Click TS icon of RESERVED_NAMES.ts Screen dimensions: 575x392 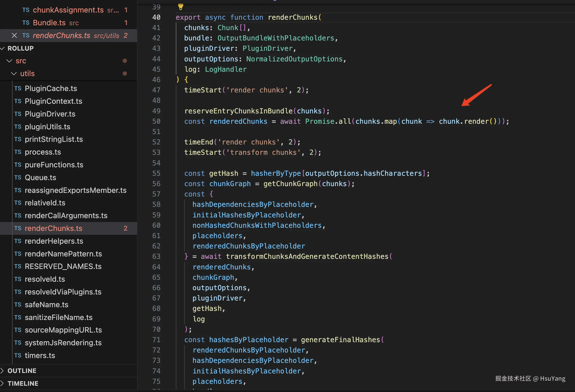pos(18,267)
